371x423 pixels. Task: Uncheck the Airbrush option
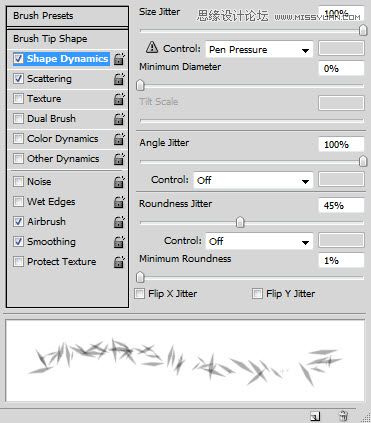click(x=18, y=222)
